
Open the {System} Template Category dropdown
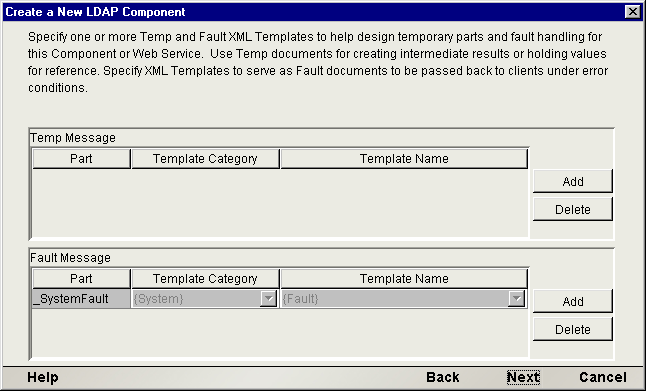pyautogui.click(x=268, y=299)
